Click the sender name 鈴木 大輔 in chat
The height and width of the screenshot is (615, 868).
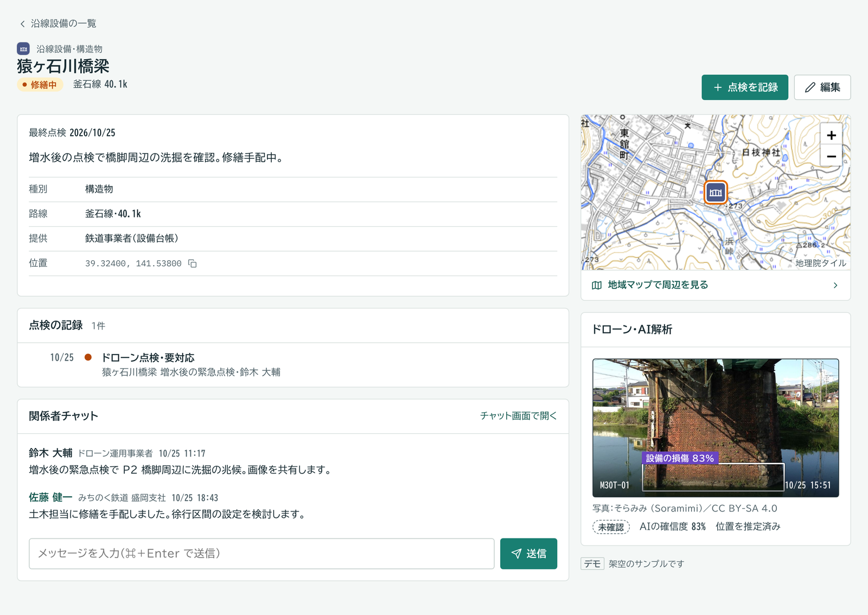coord(50,453)
